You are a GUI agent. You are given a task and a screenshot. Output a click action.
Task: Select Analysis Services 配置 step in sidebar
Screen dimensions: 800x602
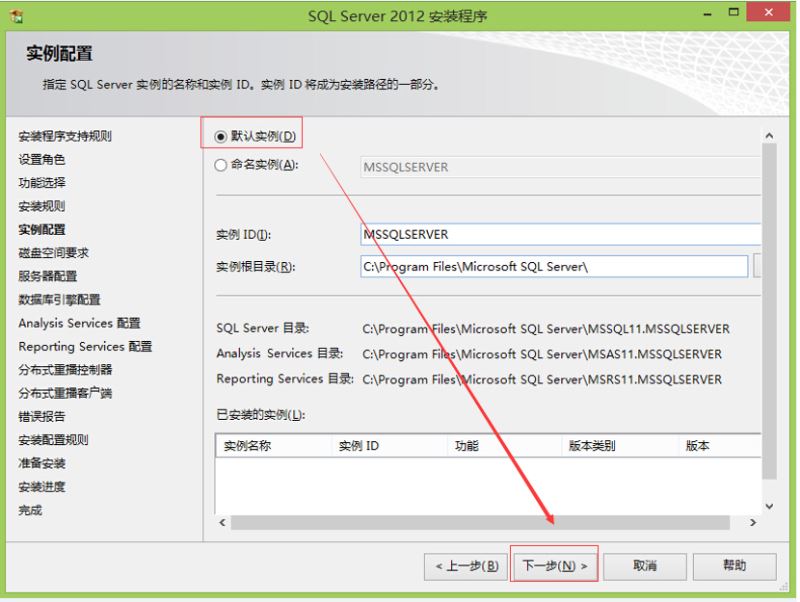(79, 323)
